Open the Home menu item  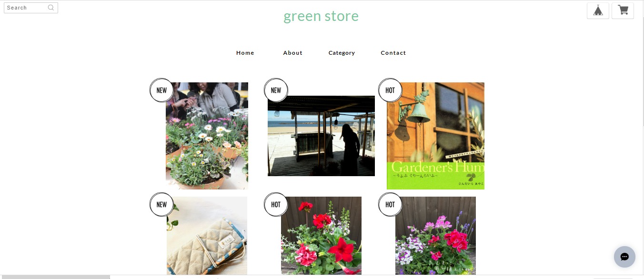(245, 53)
